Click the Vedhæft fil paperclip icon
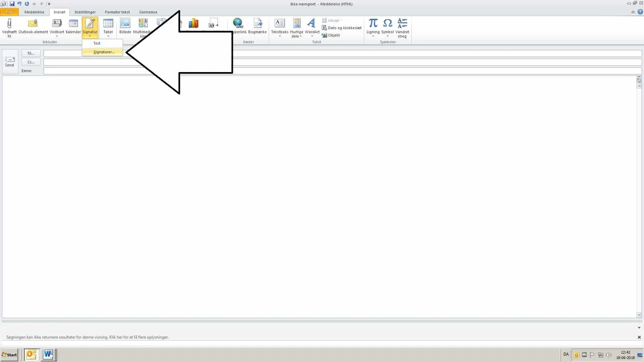Image resolution: width=644 pixels, height=362 pixels. pos(9,23)
